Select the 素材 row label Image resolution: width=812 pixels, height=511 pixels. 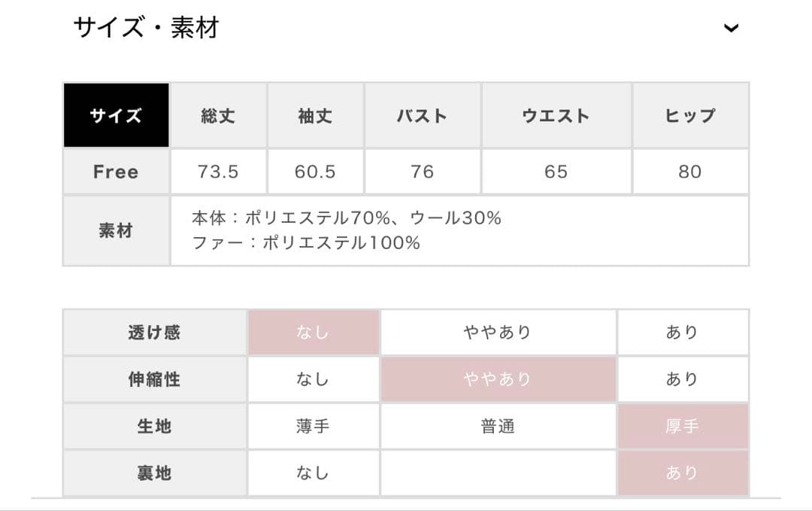pyautogui.click(x=117, y=230)
